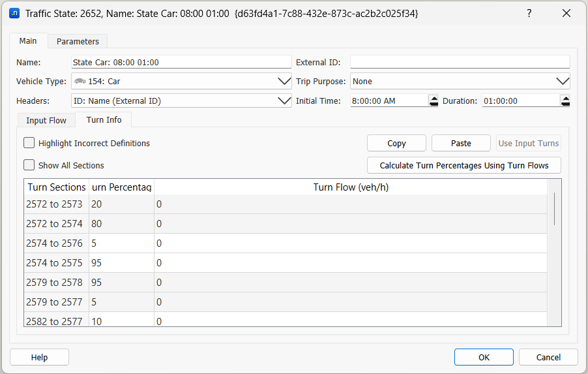This screenshot has width=588, height=374.
Task: Click the Duration spinner arrows
Action: point(565,101)
